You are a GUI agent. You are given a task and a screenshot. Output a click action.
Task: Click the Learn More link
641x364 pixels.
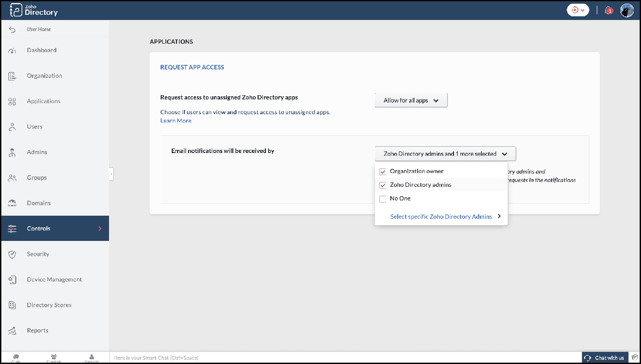coord(176,121)
